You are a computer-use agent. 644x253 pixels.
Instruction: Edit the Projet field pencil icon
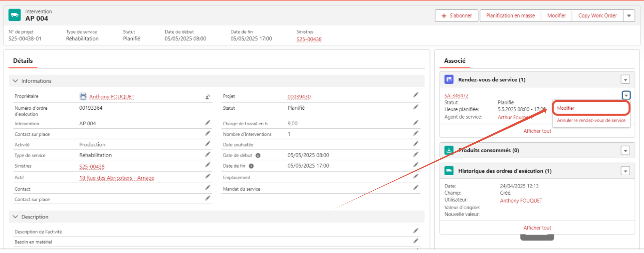point(415,95)
